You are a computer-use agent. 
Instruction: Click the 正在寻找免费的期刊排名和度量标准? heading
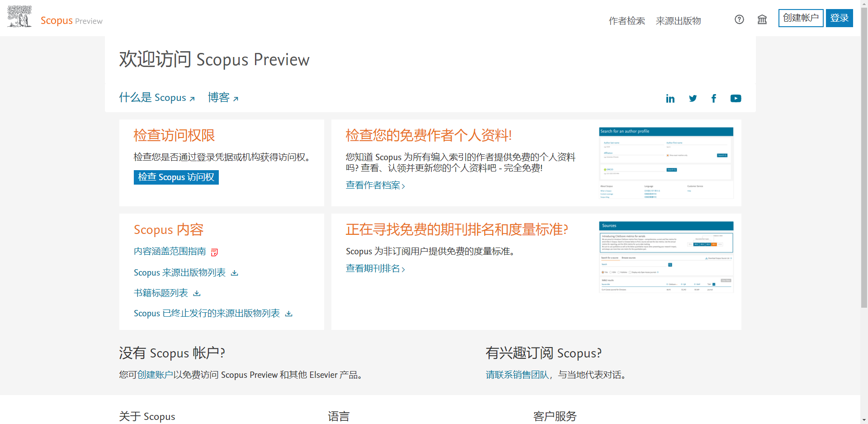coord(457,230)
